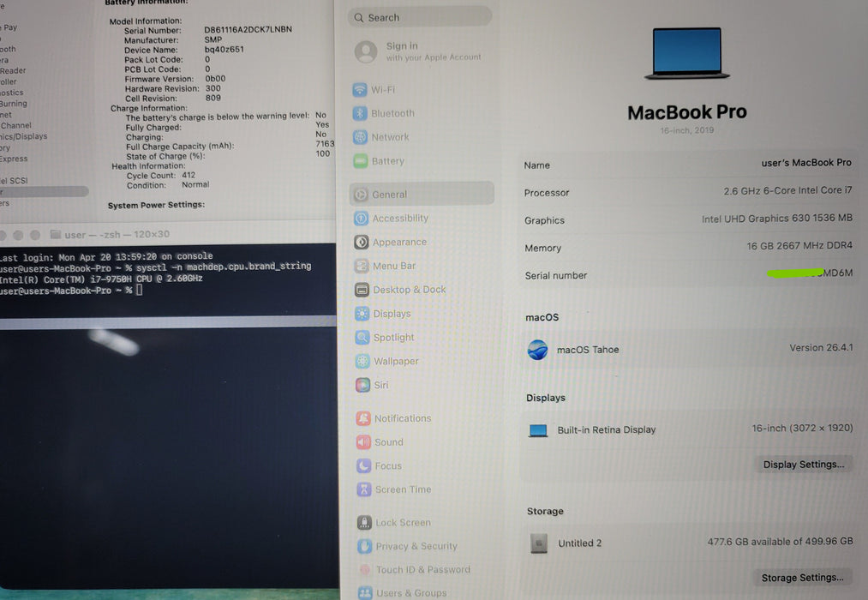Sign in with your Apple Account
The width and height of the screenshot is (868, 600).
(434, 51)
